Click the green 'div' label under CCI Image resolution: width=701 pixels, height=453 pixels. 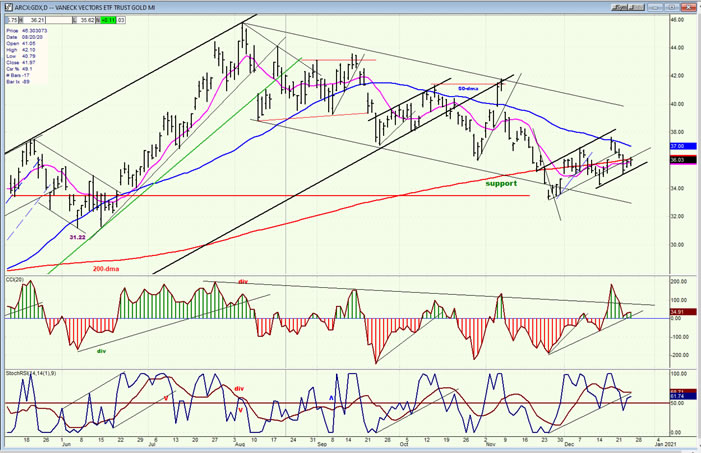point(101,351)
